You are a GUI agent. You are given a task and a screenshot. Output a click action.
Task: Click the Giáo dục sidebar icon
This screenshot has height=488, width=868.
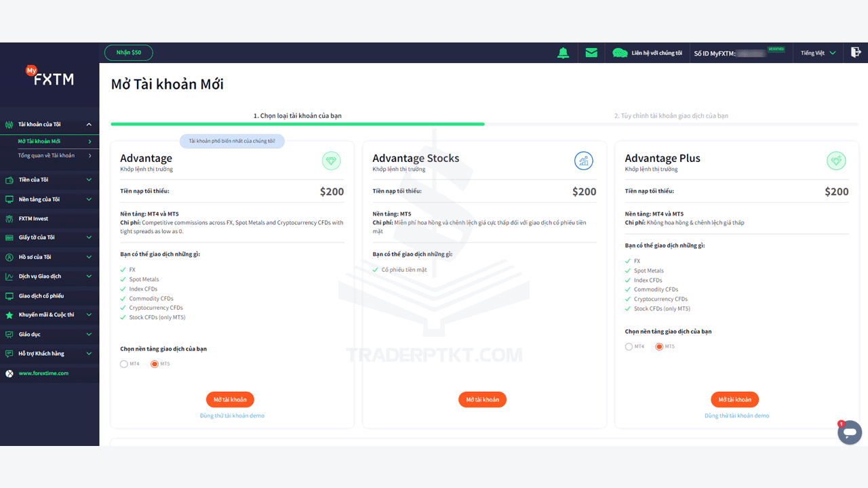[x=9, y=335]
